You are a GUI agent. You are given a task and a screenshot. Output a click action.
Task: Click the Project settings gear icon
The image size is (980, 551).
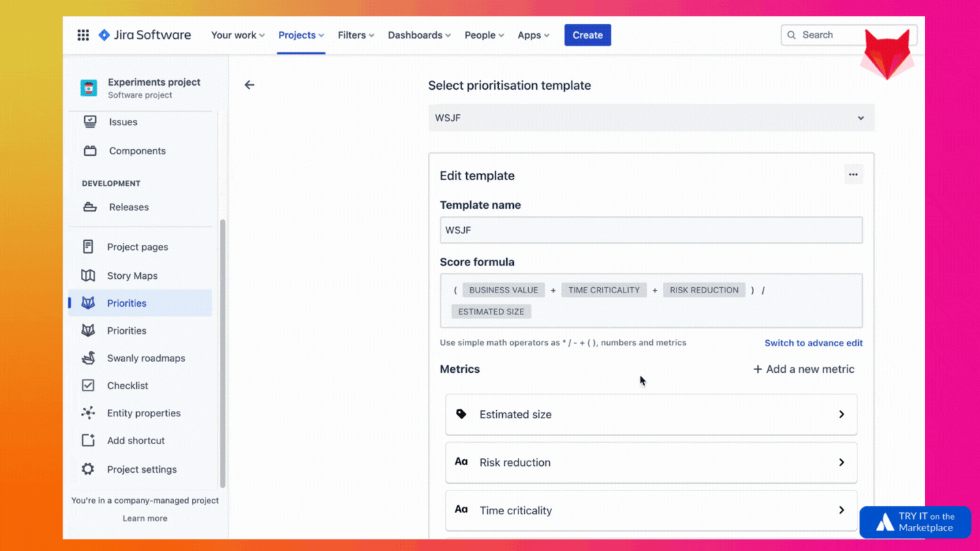[x=88, y=469]
